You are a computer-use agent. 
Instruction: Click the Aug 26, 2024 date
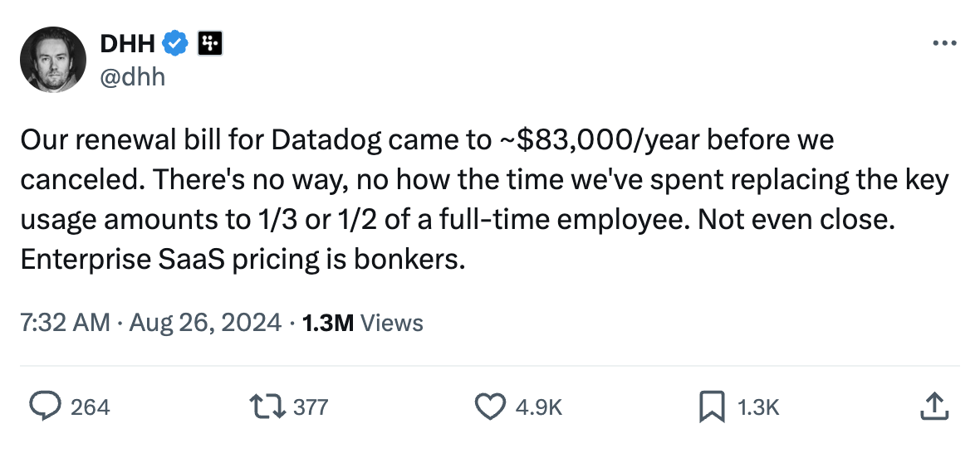click(205, 323)
